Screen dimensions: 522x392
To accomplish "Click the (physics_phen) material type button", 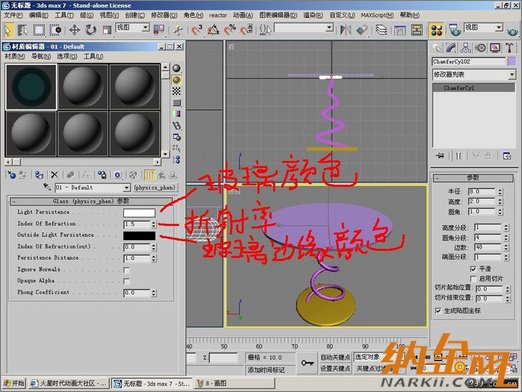I will (155, 188).
